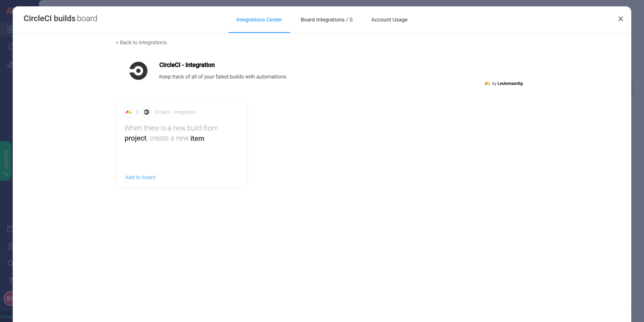Click the small CircleCI icon on recipe card

(146, 112)
